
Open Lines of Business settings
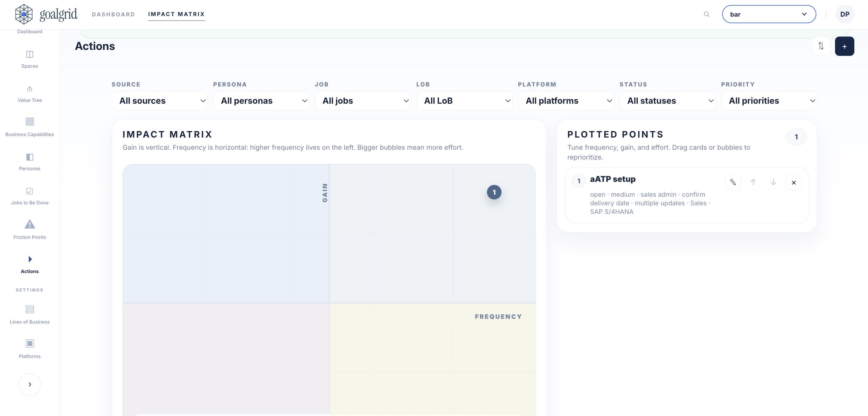pyautogui.click(x=30, y=315)
